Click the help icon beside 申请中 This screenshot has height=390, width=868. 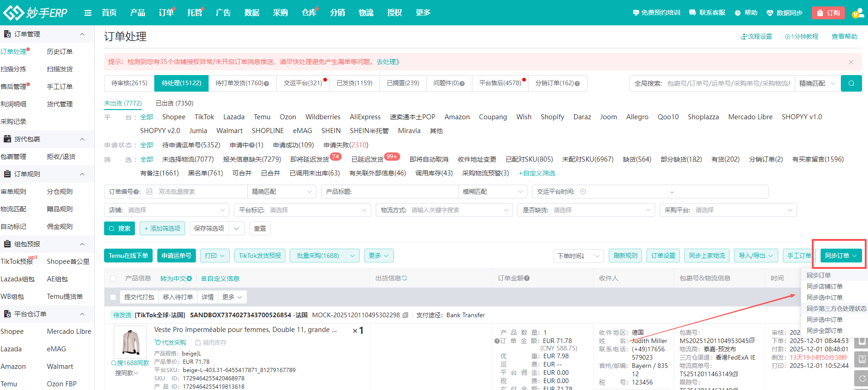coord(252,146)
